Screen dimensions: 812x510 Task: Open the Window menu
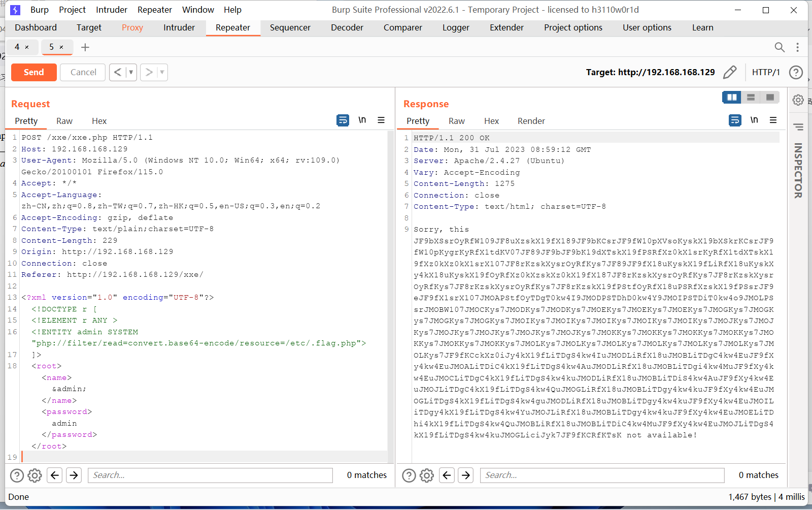[x=198, y=10]
